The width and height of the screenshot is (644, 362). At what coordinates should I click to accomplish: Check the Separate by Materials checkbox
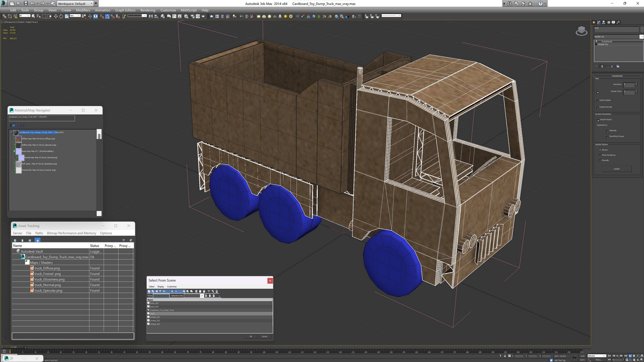click(x=607, y=131)
